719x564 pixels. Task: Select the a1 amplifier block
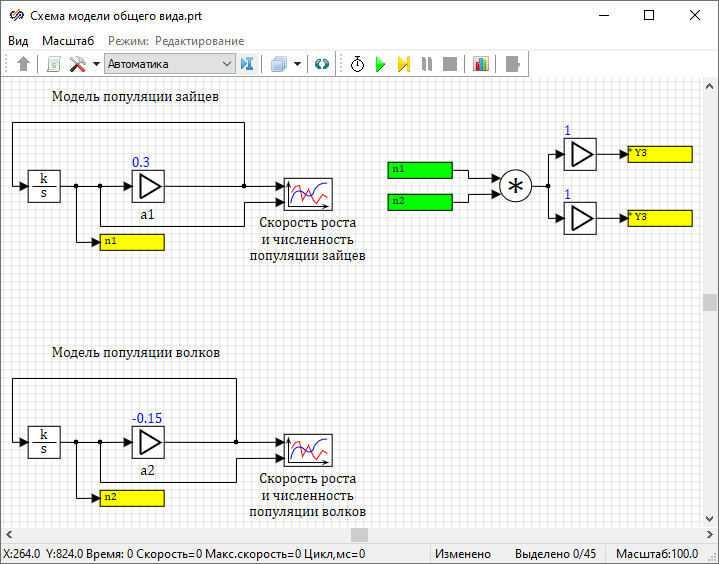(148, 186)
